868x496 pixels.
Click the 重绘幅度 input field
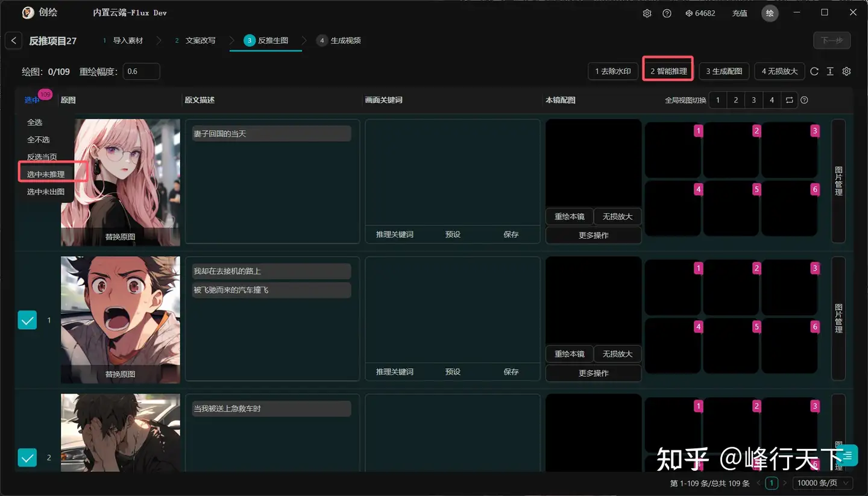tap(142, 71)
